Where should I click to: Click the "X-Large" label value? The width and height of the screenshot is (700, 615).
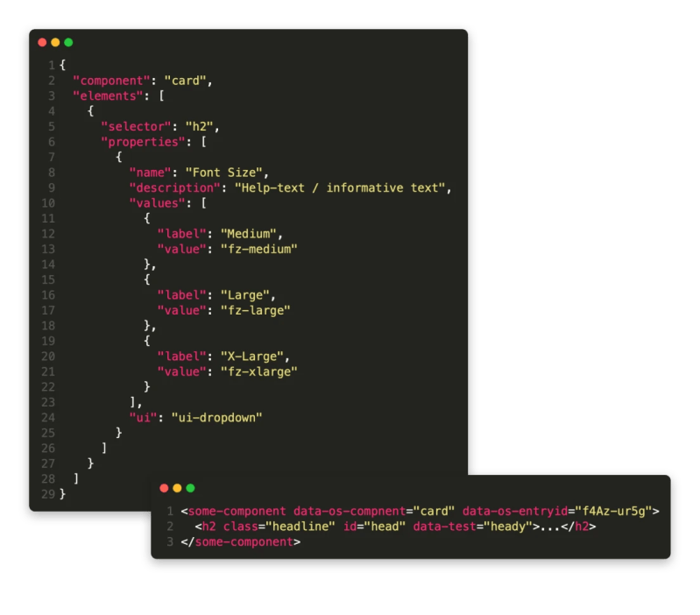point(252,357)
